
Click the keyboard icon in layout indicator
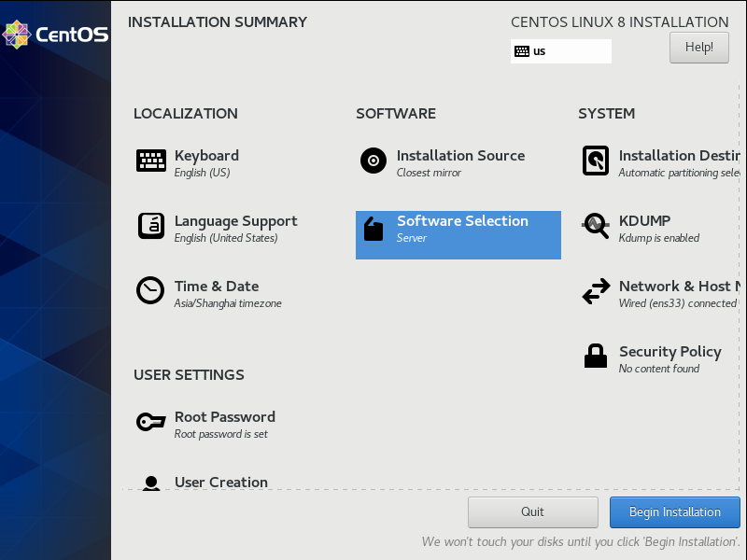pos(522,51)
